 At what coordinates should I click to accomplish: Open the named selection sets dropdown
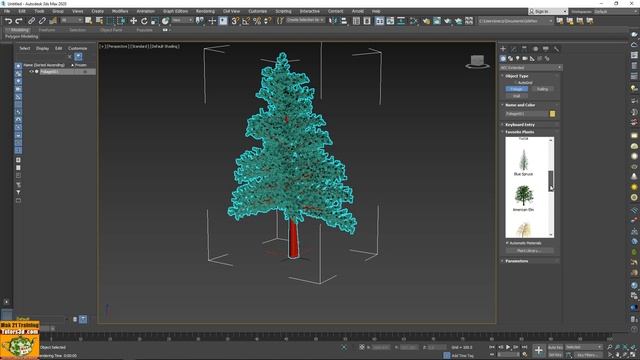coord(306,20)
